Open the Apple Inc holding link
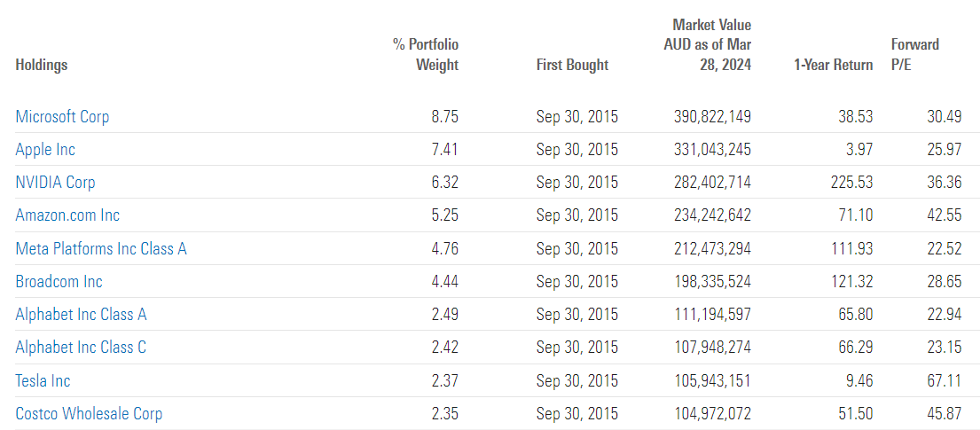Image resolution: width=980 pixels, height=430 pixels. pos(45,150)
